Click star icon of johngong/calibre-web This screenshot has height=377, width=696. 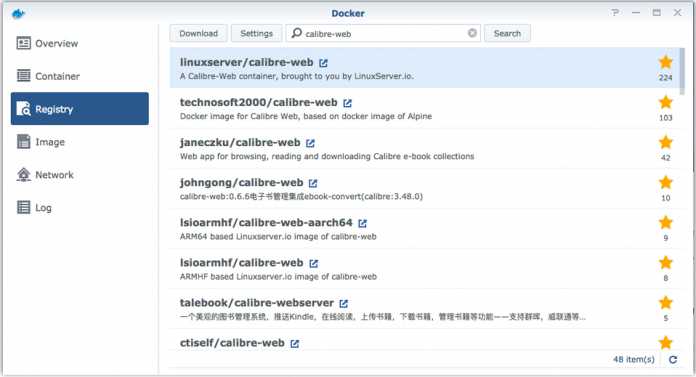point(665,182)
